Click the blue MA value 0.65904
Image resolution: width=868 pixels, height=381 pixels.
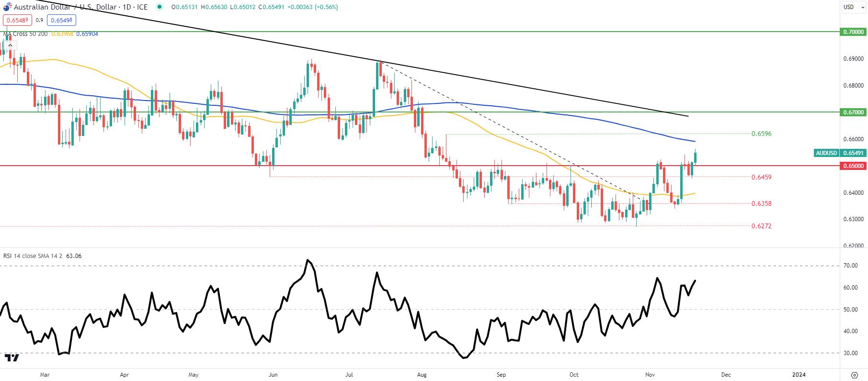click(x=87, y=34)
